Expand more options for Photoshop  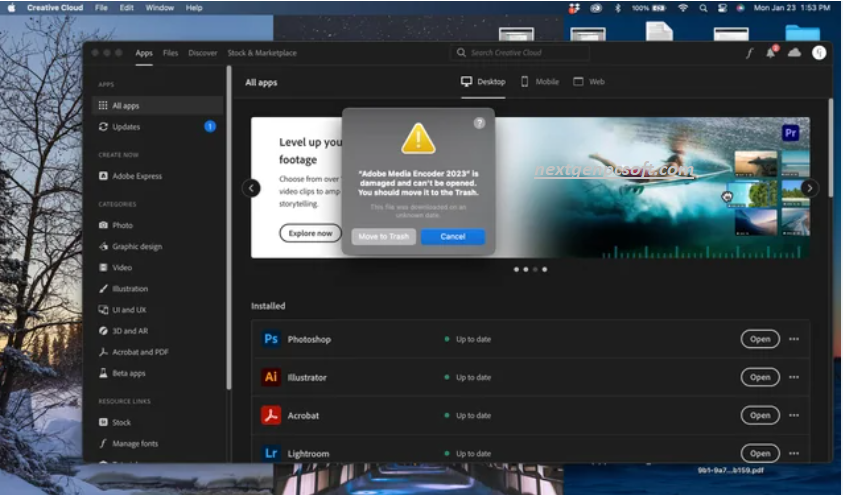click(794, 339)
